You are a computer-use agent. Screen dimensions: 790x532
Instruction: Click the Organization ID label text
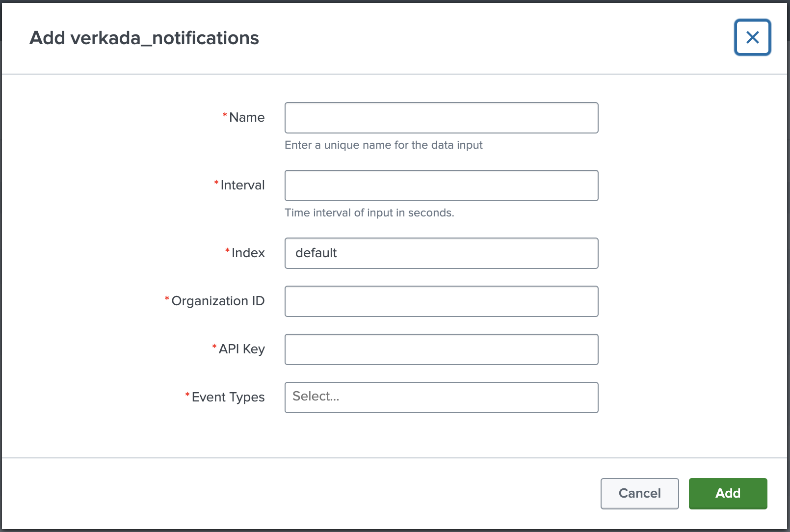pyautogui.click(x=218, y=301)
